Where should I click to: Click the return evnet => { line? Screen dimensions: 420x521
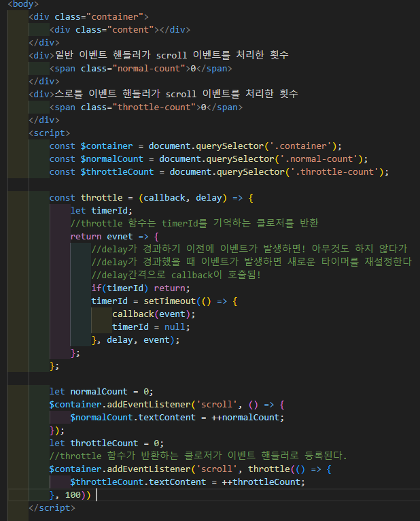coord(115,237)
